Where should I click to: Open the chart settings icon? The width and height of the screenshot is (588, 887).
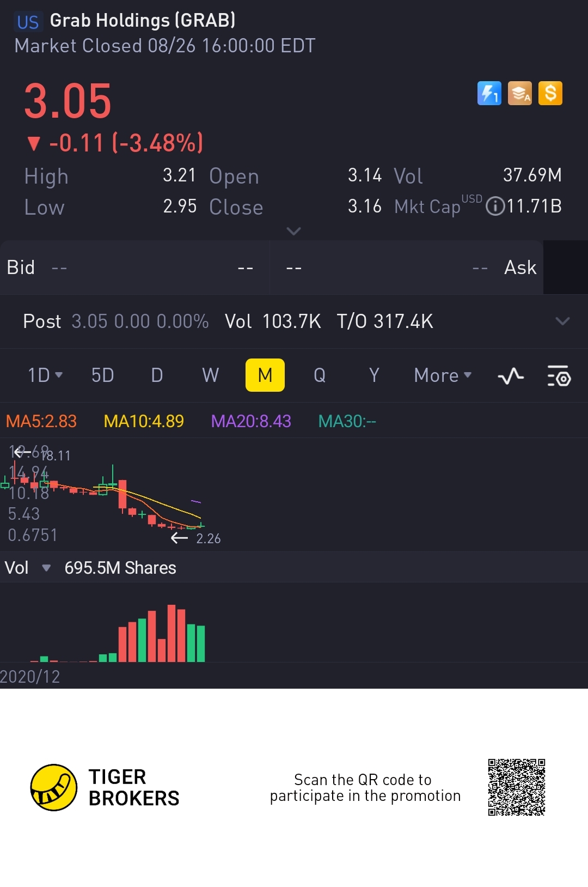pos(559,376)
